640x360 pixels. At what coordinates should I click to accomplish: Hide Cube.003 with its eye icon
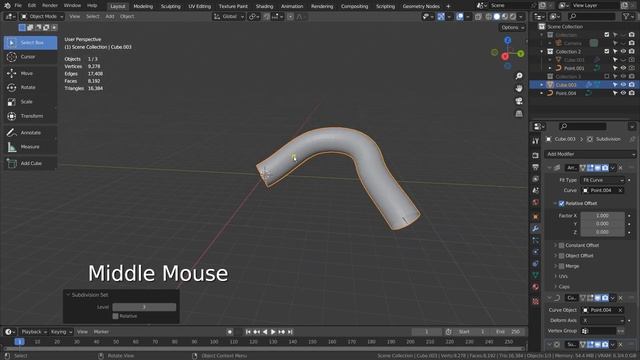(x=623, y=85)
